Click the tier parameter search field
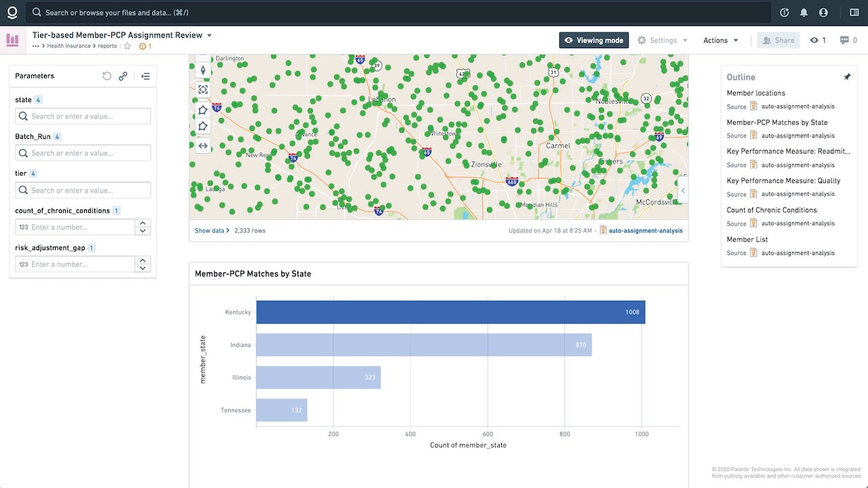This screenshot has width=868, height=488. [83, 190]
